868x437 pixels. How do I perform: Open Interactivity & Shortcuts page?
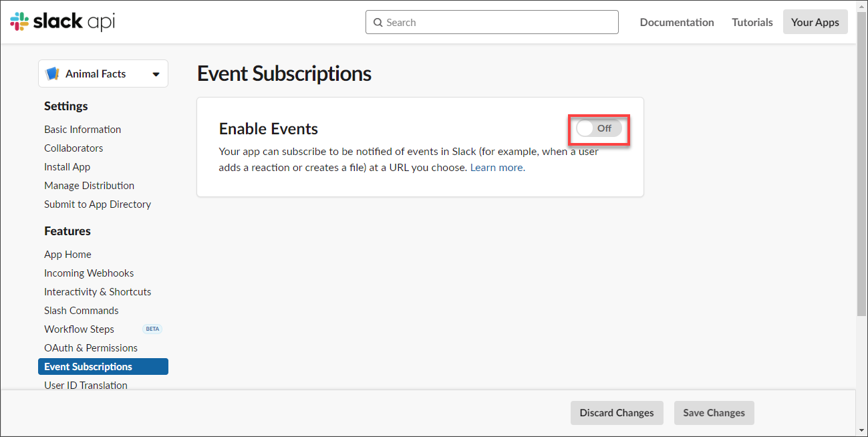click(98, 292)
